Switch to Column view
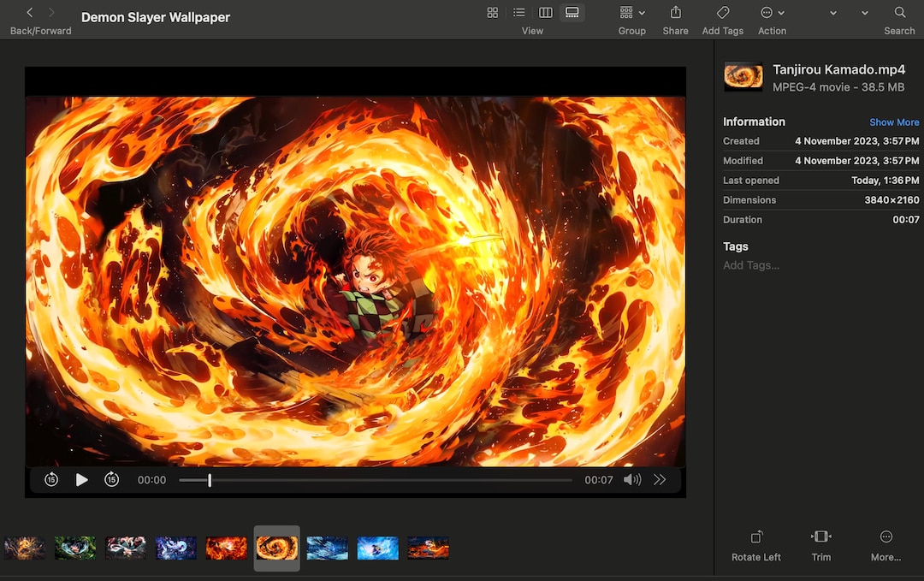Screen dimensions: 924x581 click(546, 13)
